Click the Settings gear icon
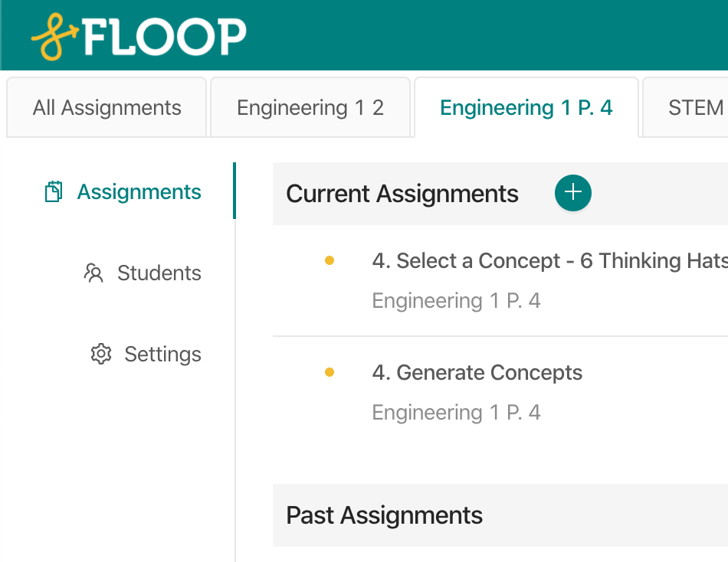 click(101, 354)
